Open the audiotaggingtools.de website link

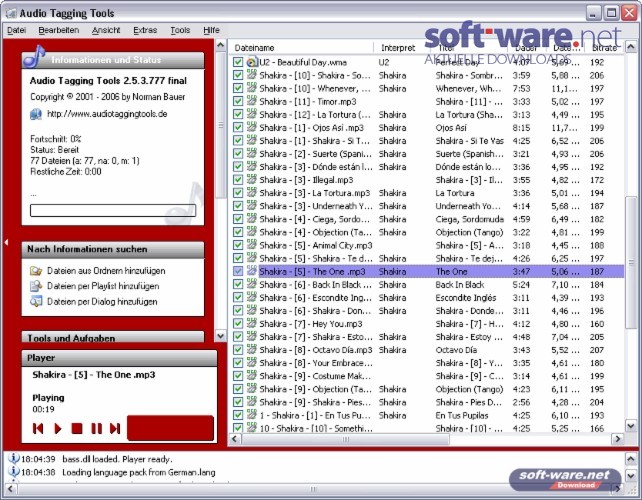point(107,114)
